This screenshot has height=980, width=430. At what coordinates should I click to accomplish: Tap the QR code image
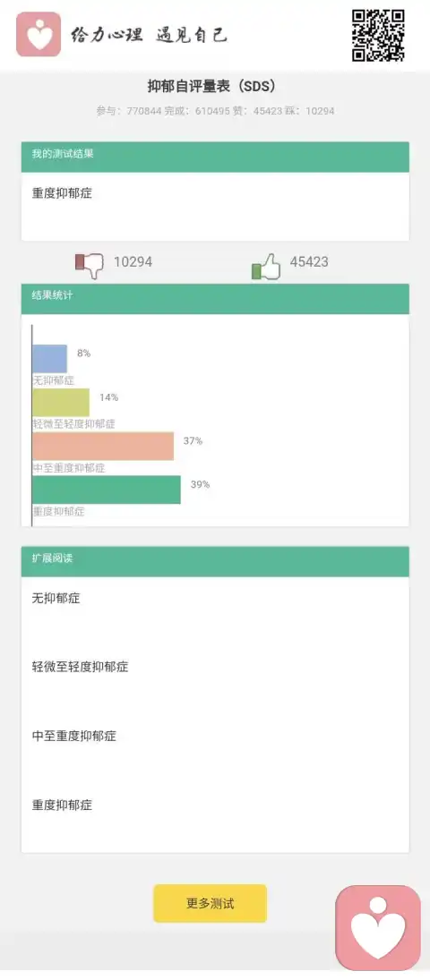pos(378,35)
